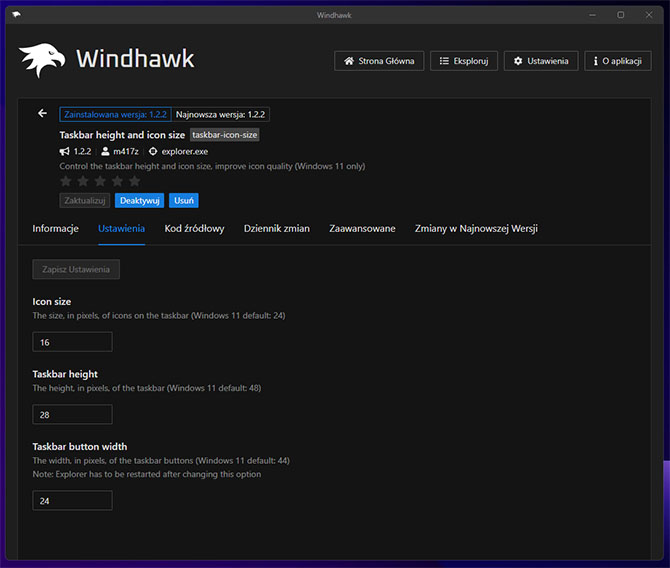Rate the mod two stars
This screenshot has height=568, width=670.
83,181
